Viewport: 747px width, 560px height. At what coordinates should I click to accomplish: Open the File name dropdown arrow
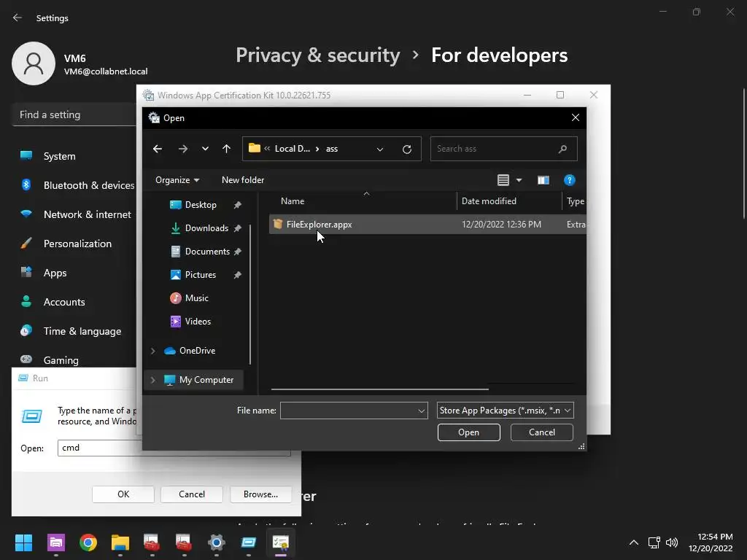(x=421, y=411)
